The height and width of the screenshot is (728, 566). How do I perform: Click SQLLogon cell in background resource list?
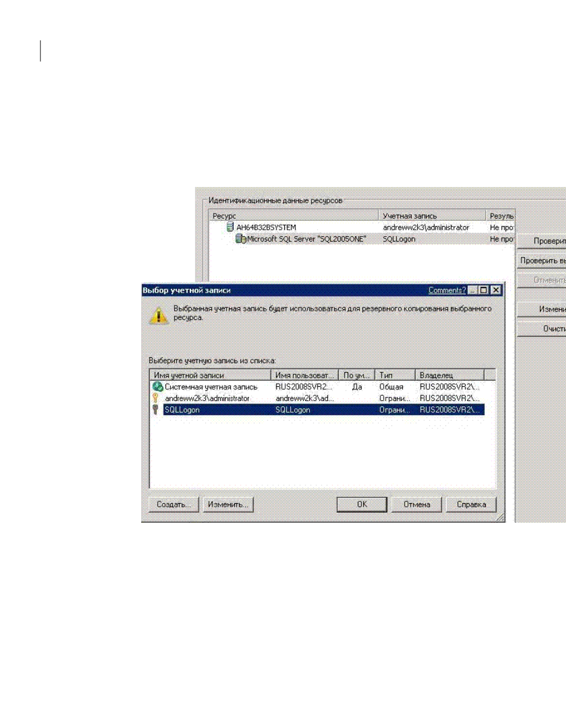399,239
